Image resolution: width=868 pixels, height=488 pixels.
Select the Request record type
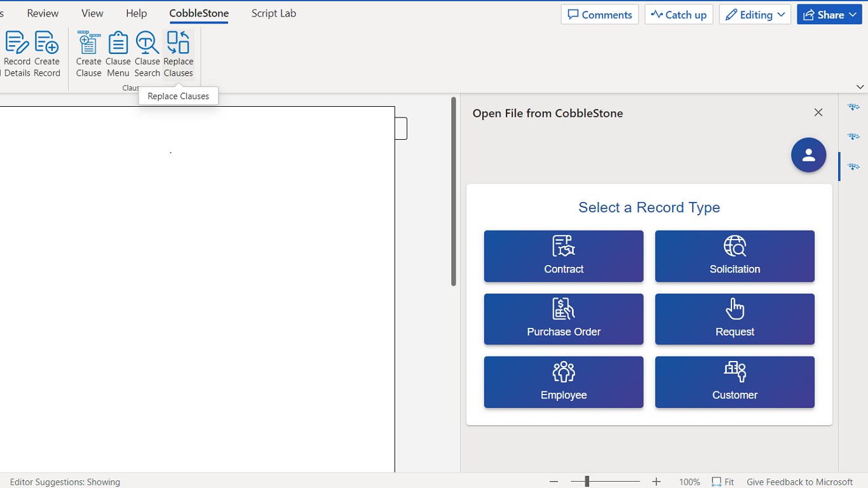pos(735,319)
